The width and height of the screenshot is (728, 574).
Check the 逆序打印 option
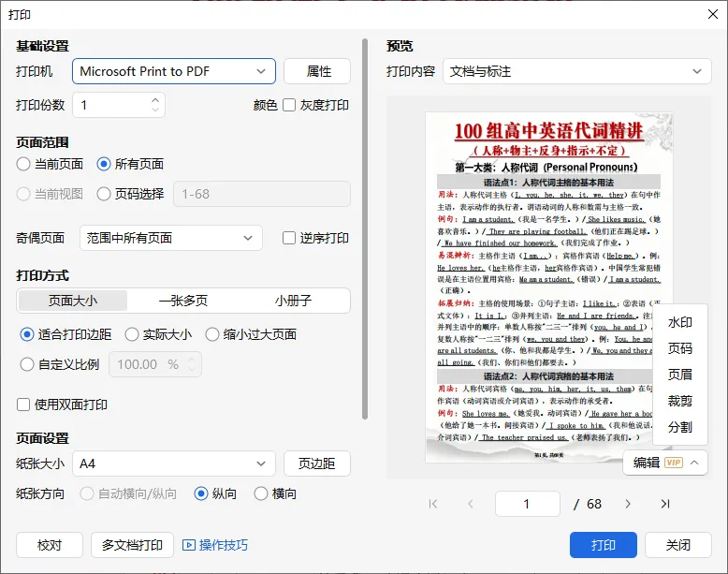pos(289,238)
